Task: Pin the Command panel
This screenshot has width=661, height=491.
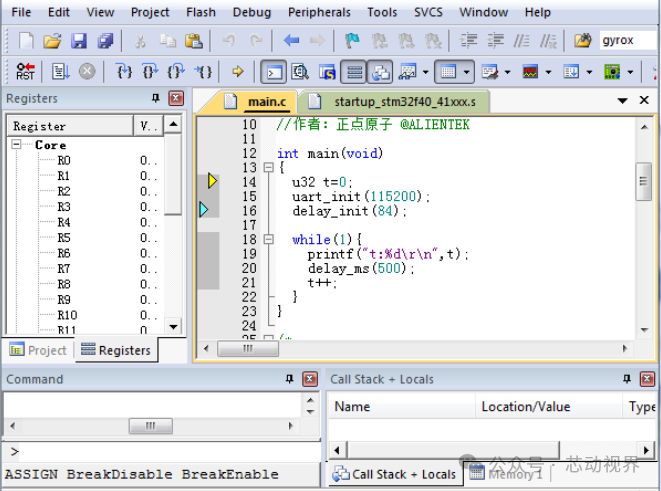Action: [x=289, y=379]
